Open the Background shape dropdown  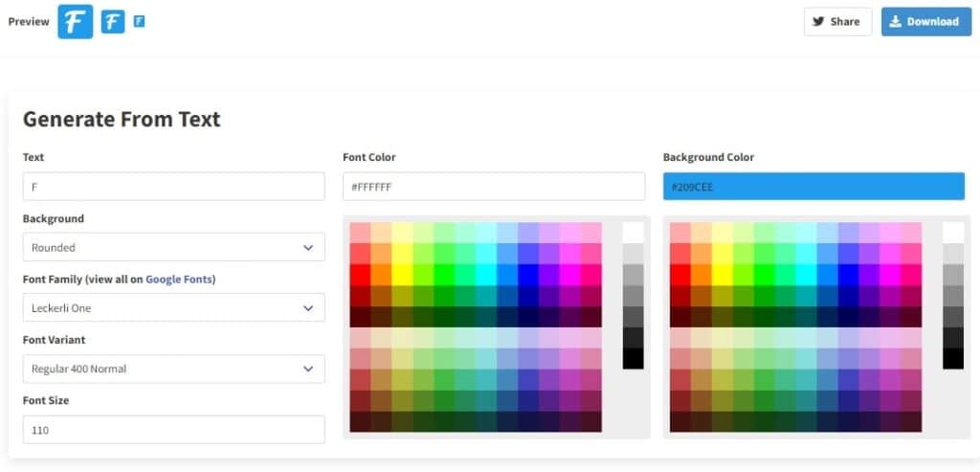click(173, 247)
